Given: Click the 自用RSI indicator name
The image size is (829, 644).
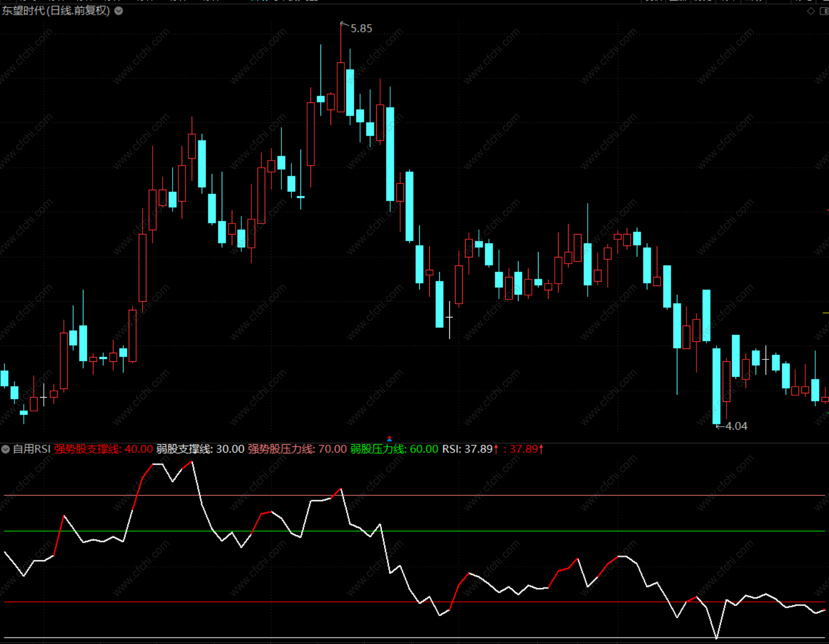Looking at the screenshot, I should 31,449.
